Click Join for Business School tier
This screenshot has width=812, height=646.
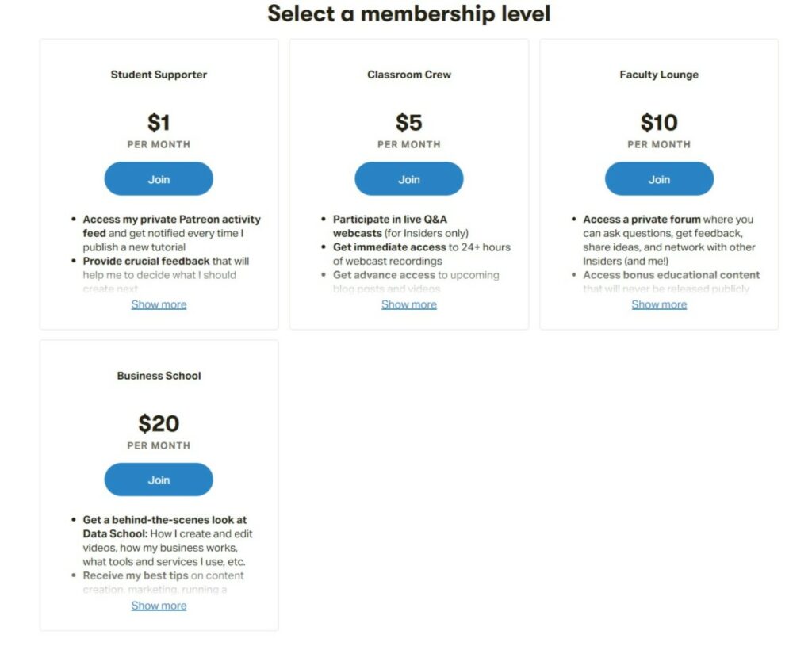click(x=158, y=480)
